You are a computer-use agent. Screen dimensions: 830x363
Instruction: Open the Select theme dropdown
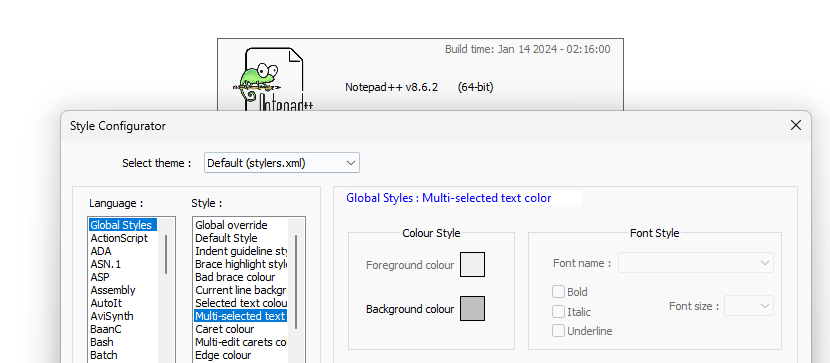[282, 163]
